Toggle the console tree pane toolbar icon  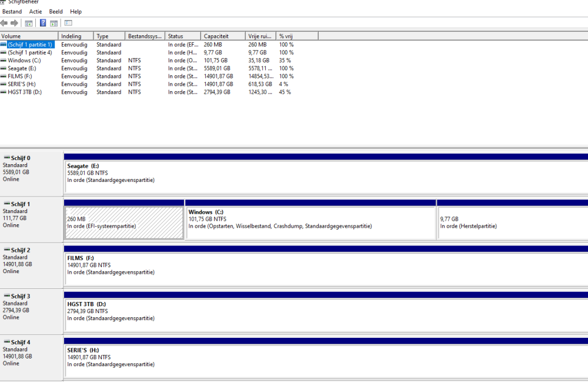click(28, 23)
